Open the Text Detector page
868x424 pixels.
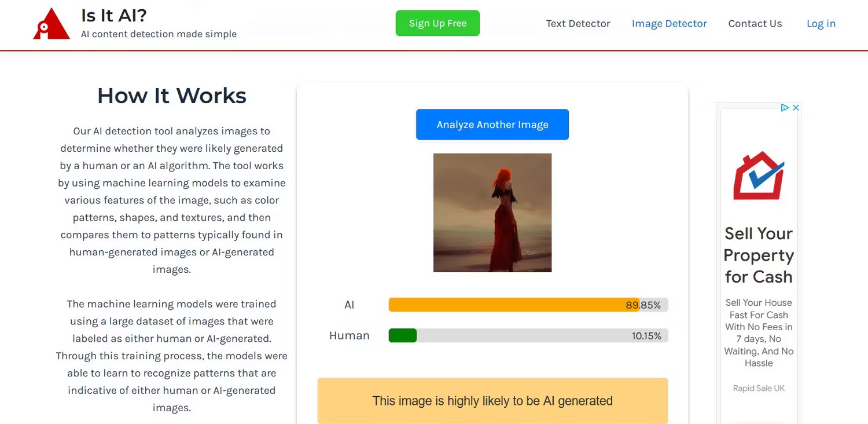(578, 24)
